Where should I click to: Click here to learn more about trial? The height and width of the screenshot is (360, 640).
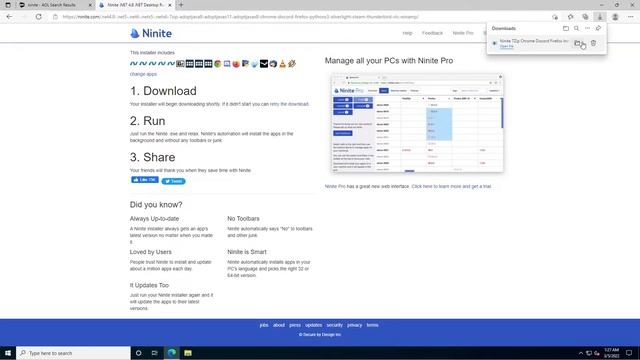451,187
